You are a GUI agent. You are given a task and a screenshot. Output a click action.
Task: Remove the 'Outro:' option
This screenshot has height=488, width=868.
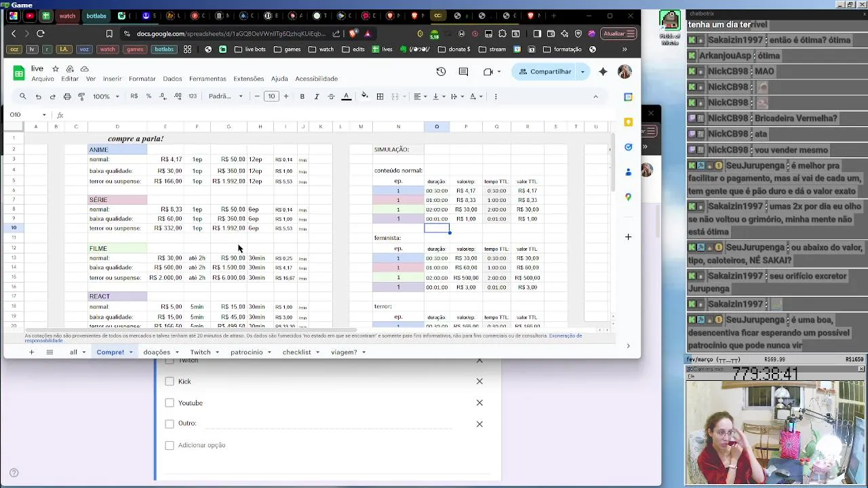pyautogui.click(x=479, y=424)
